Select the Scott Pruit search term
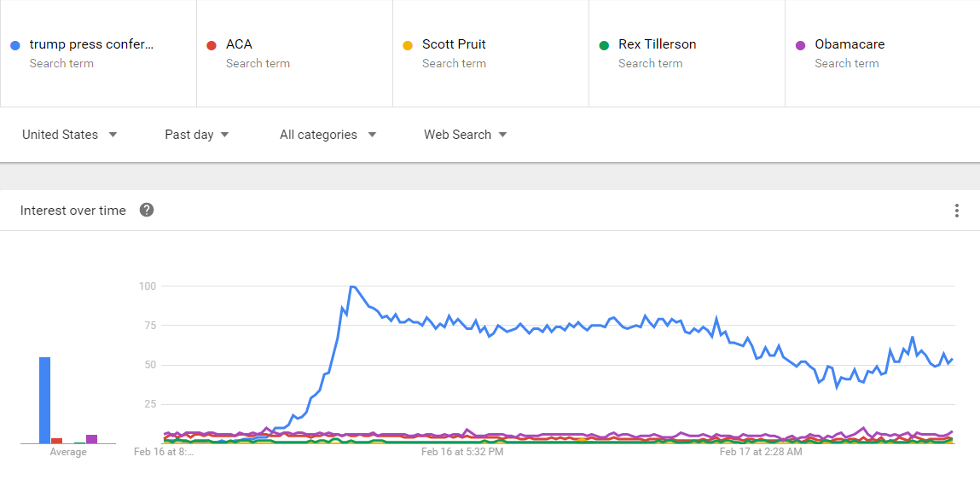Screen dimensions: 980x503 (x=454, y=44)
